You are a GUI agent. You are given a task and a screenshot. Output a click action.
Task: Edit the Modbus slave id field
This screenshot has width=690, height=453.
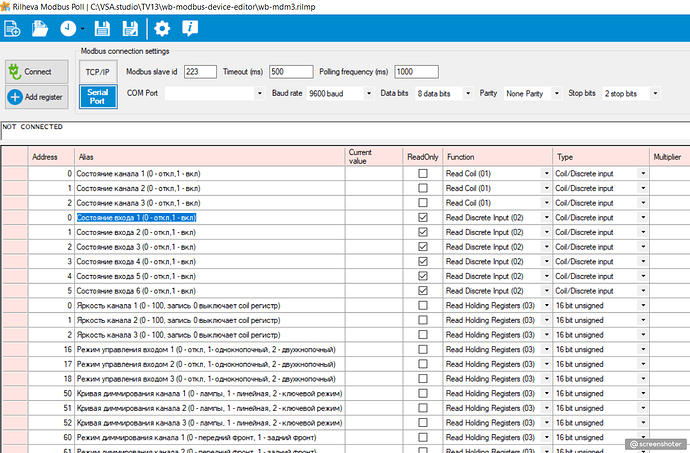(200, 72)
